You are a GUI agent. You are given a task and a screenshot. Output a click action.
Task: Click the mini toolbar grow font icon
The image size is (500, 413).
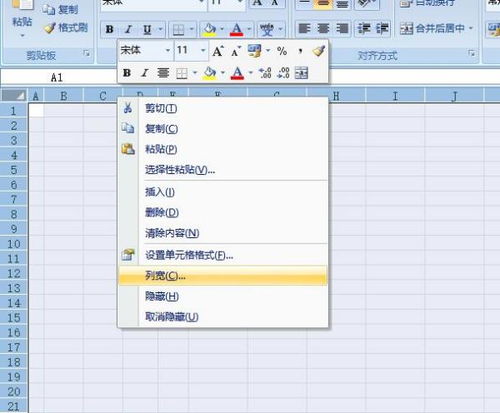pos(218,51)
